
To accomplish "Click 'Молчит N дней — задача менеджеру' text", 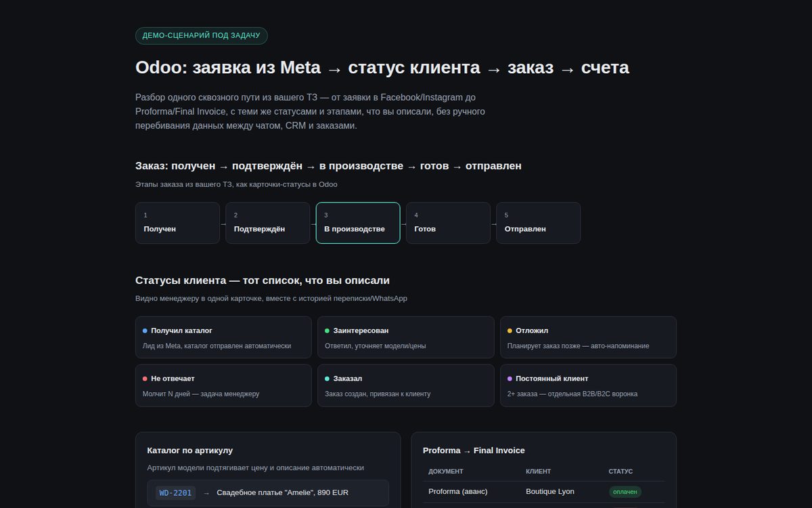I will tap(201, 394).
